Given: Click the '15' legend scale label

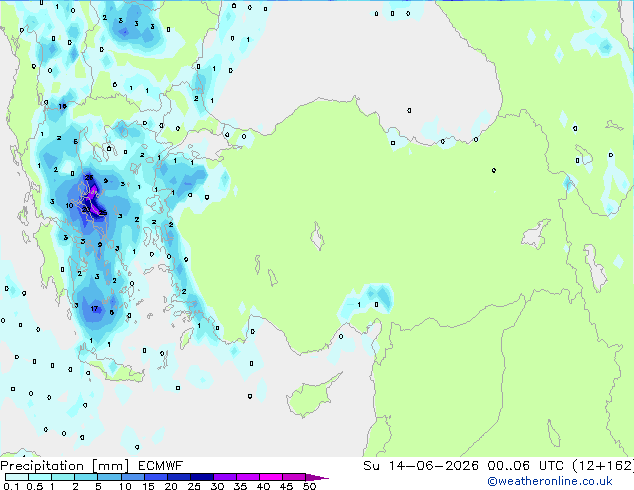Looking at the screenshot, I should pyautogui.click(x=148, y=486).
